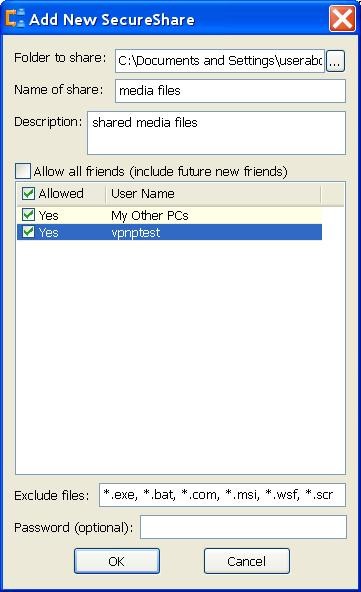This screenshot has width=361, height=592.
Task: Click empty area of friends list
Action: (180, 355)
